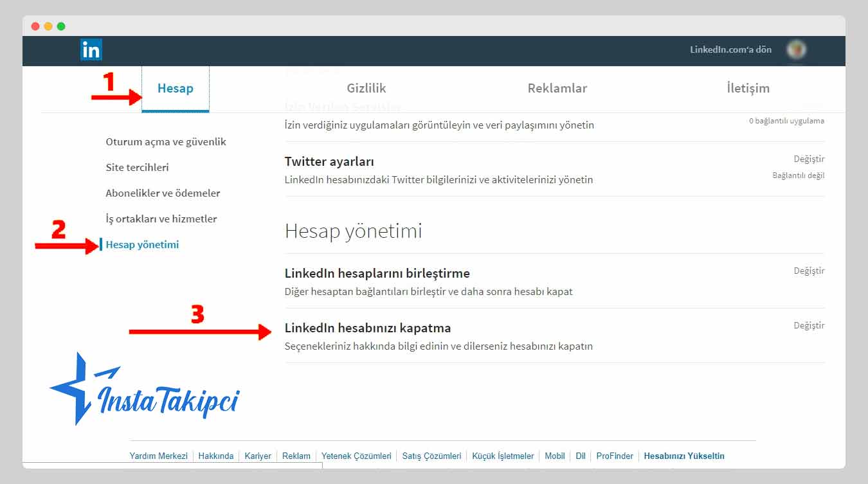Screen dimensions: 868x484
Task: Maximize the window with green button
Action: point(61,26)
